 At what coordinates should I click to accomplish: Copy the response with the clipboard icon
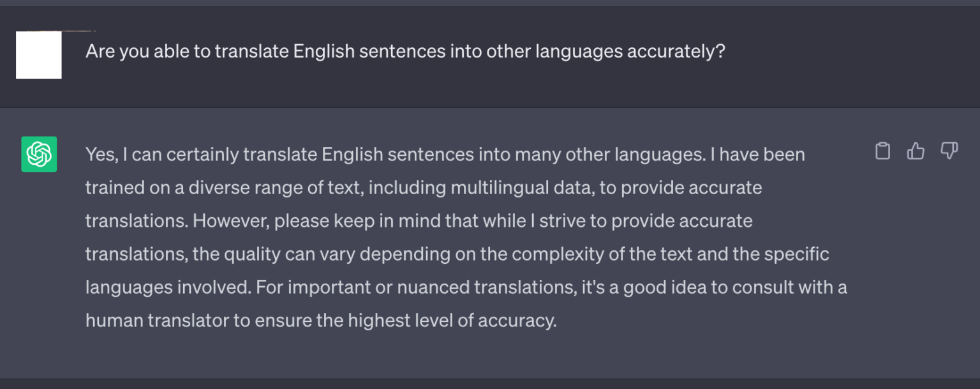coord(882,151)
